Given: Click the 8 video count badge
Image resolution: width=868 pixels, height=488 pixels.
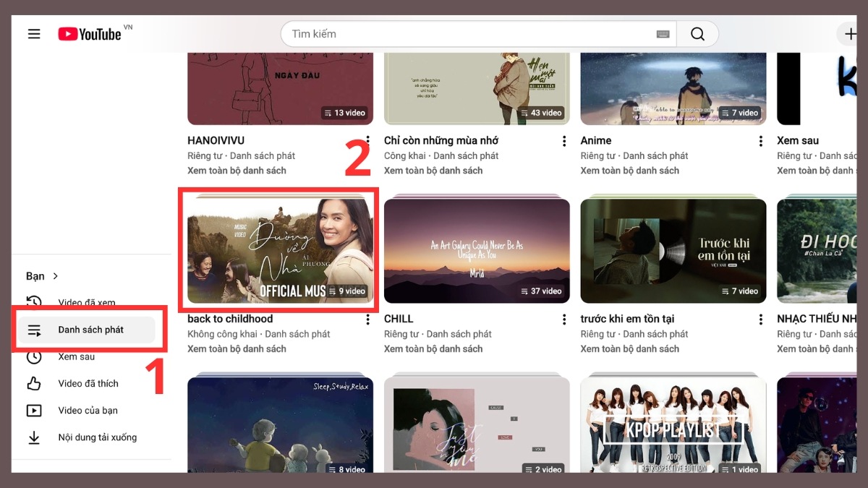Looking at the screenshot, I should (346, 469).
